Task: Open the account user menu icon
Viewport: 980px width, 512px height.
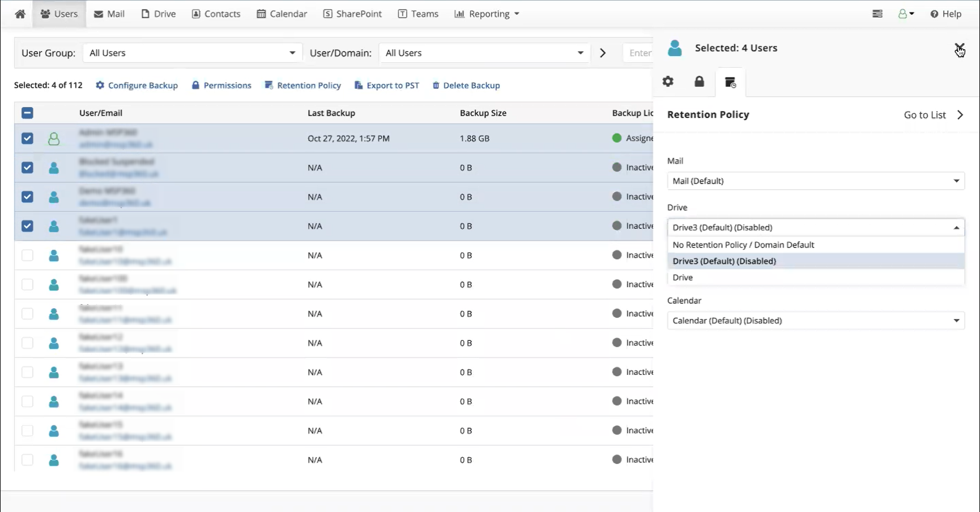Action: click(x=906, y=14)
